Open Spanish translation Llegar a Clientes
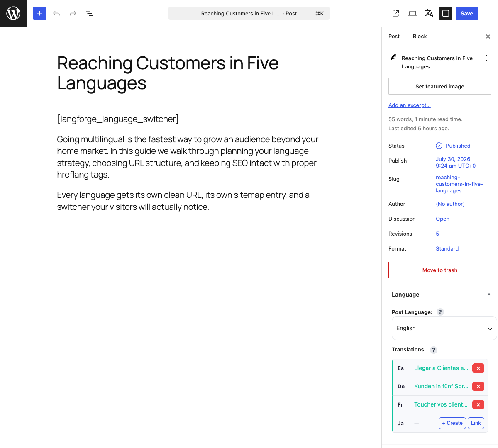Image resolution: width=498 pixels, height=448 pixels. [441, 368]
